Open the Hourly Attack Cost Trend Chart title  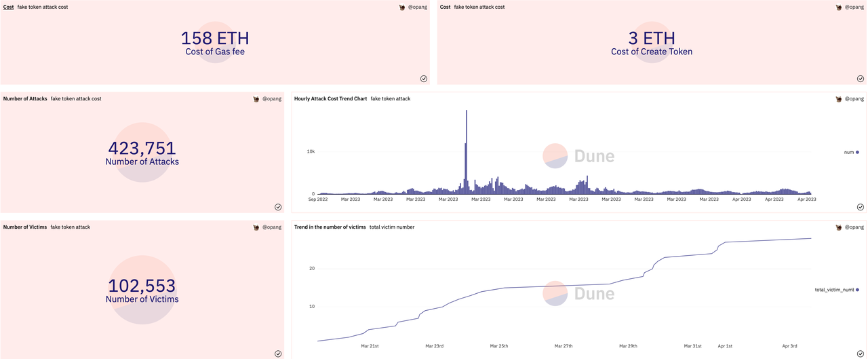click(x=330, y=98)
